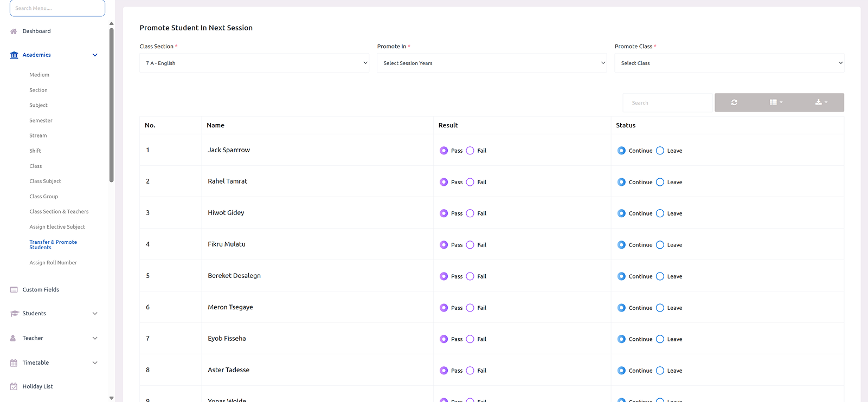Select Pass for Fikru Mulatu
Image resolution: width=868 pixels, height=402 pixels.
[x=443, y=245]
